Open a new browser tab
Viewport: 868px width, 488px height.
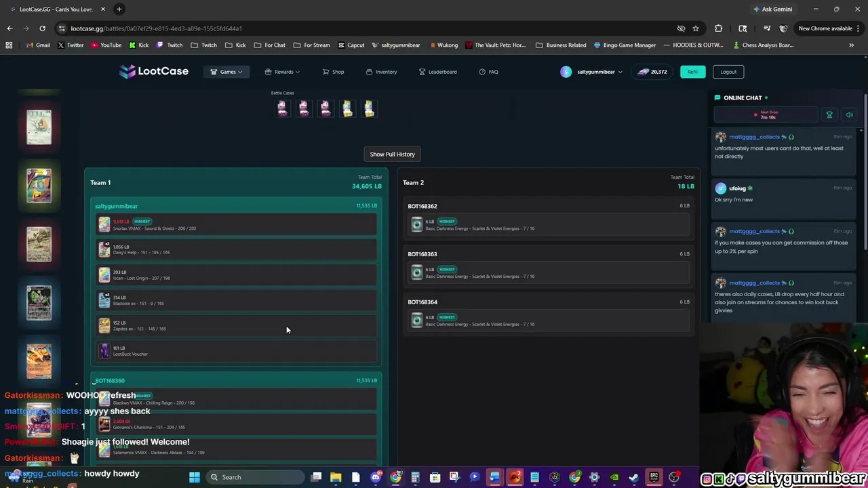coord(119,9)
